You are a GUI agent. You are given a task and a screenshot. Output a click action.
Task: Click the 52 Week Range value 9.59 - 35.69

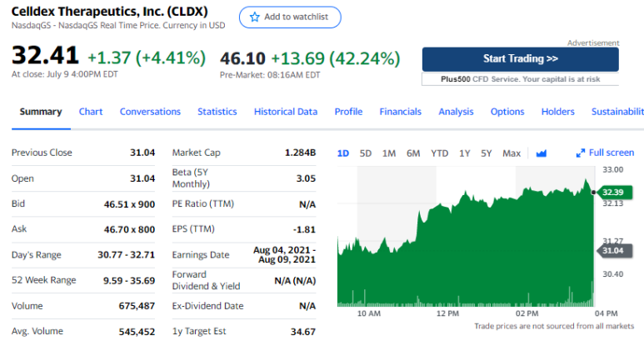click(129, 281)
